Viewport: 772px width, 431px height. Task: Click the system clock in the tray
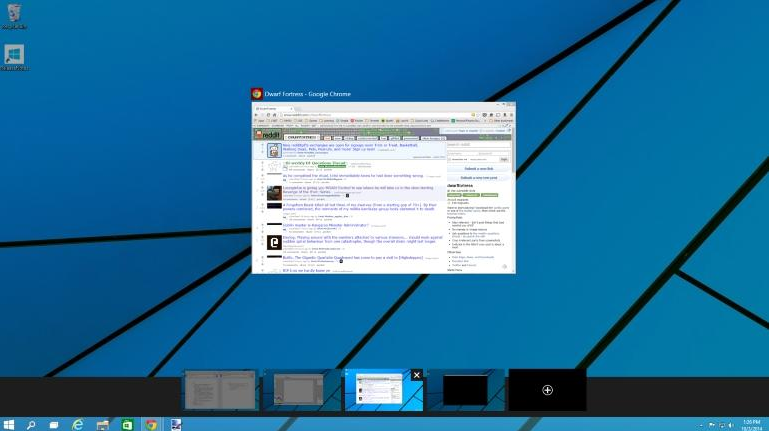[752, 425]
